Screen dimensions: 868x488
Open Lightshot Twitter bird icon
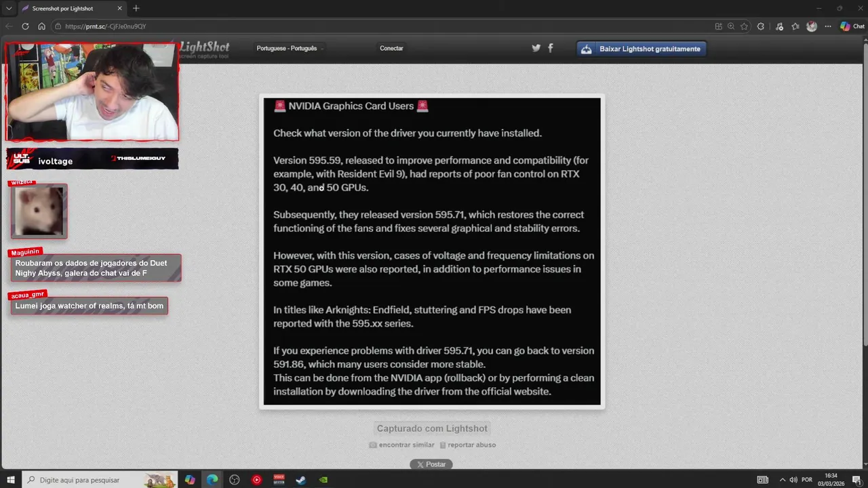click(x=536, y=48)
